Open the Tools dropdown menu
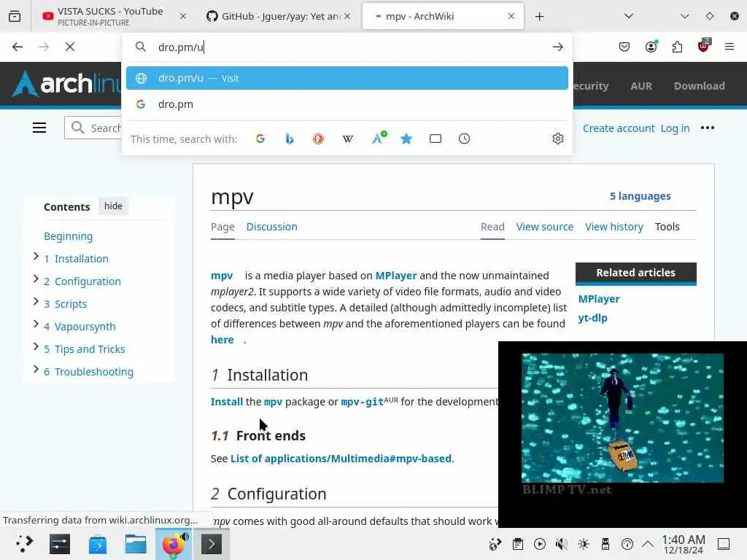This screenshot has height=560, width=747. pos(667,227)
